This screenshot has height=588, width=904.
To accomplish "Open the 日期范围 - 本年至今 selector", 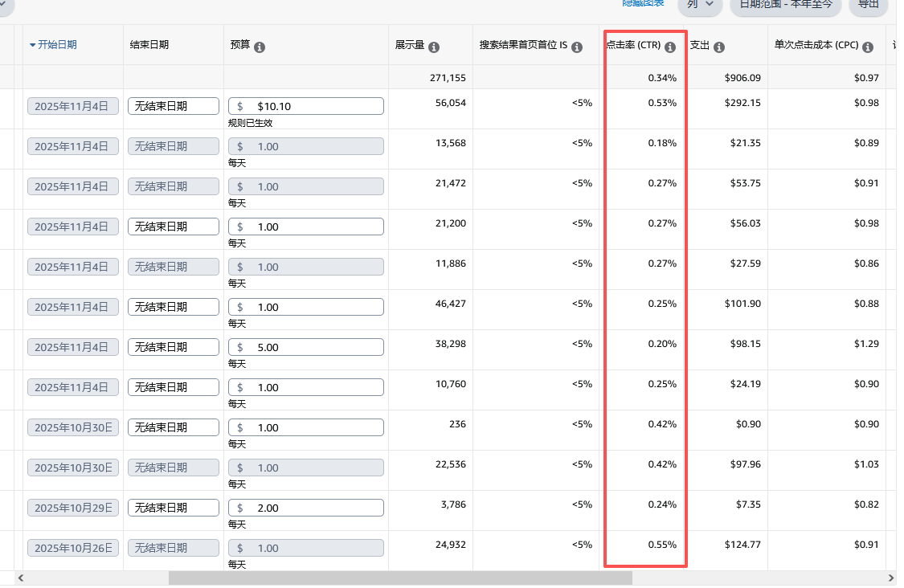I will click(785, 4).
